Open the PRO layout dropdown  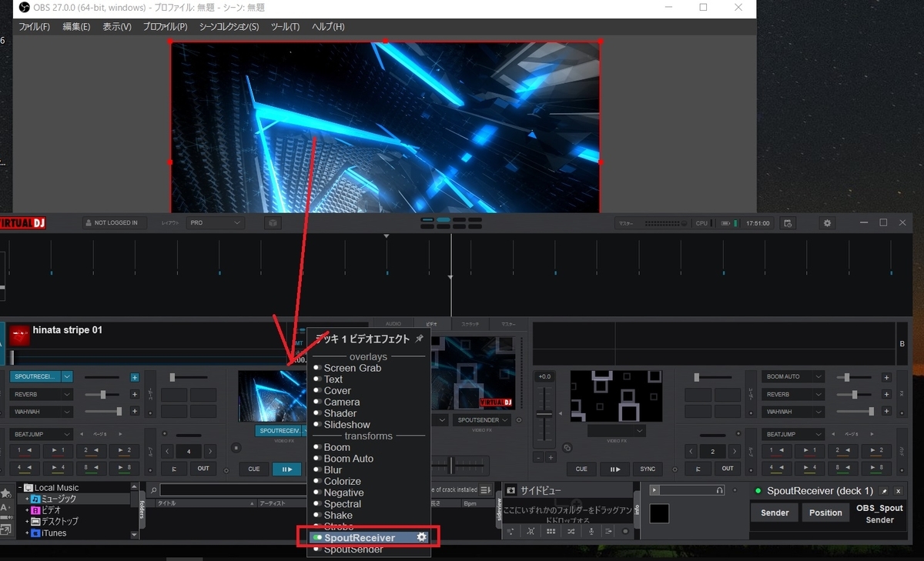pos(215,223)
